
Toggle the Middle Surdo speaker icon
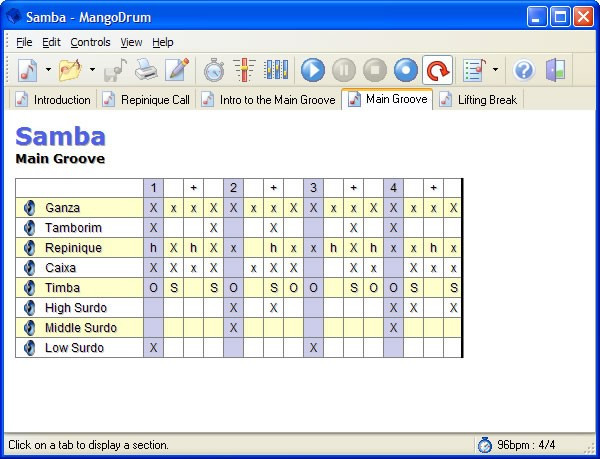point(29,328)
